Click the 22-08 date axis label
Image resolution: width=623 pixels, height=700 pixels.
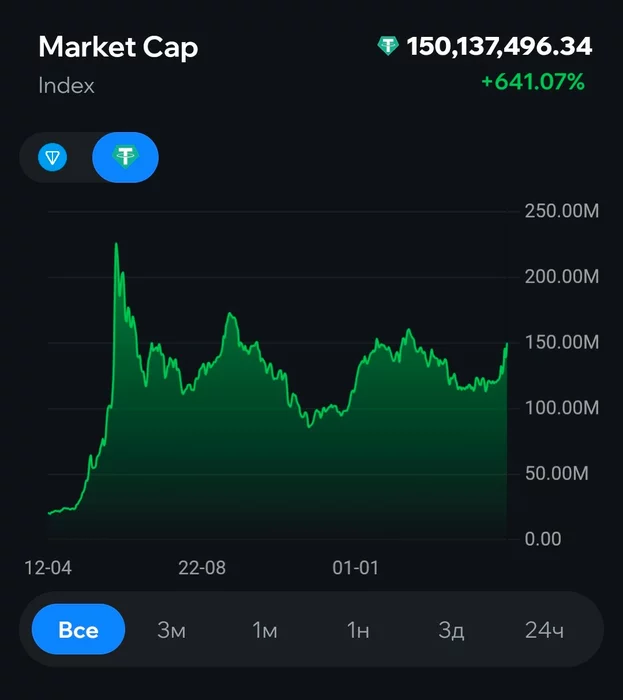point(202,568)
